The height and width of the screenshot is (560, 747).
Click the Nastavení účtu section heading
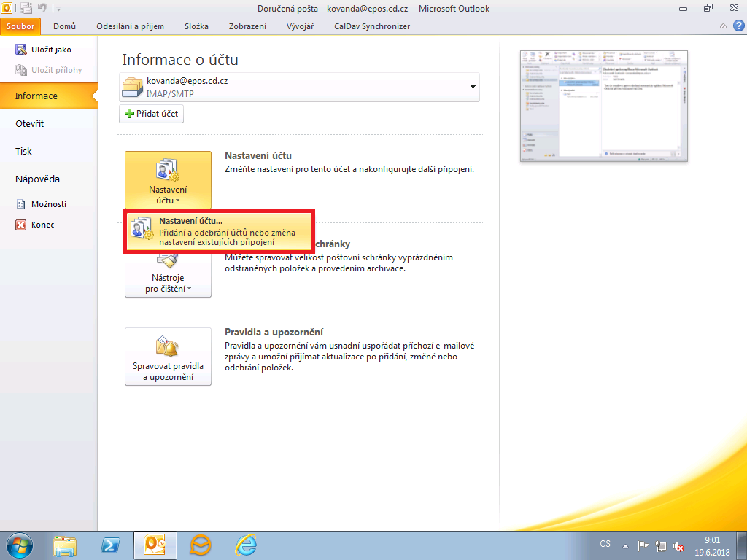258,156
